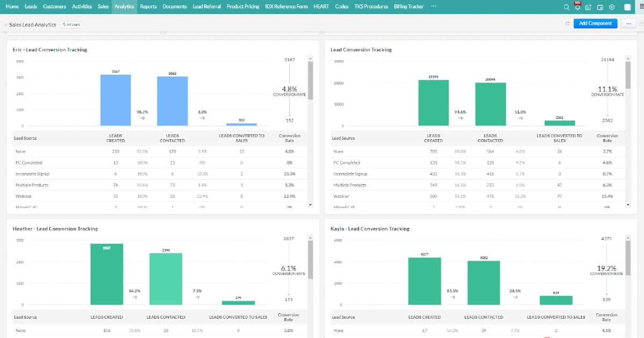Click the Kayla - Lead Conversion Tracking title

[370, 228]
